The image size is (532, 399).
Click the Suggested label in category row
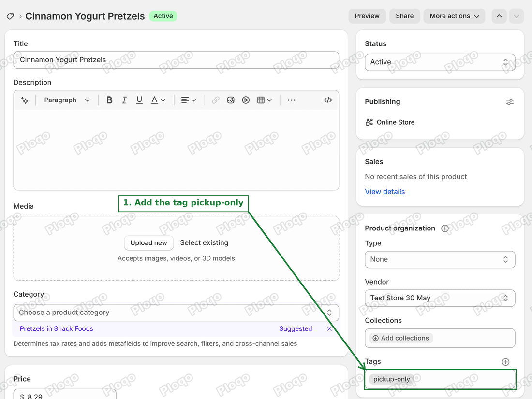coord(296,328)
